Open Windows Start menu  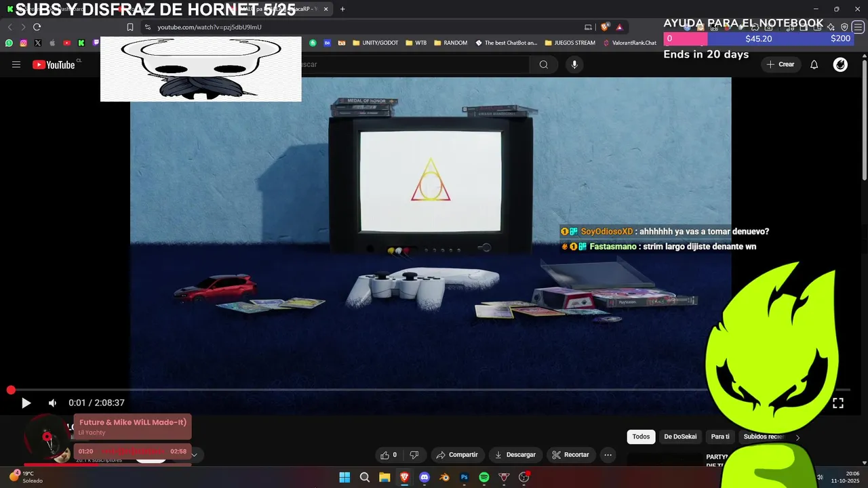tap(344, 477)
